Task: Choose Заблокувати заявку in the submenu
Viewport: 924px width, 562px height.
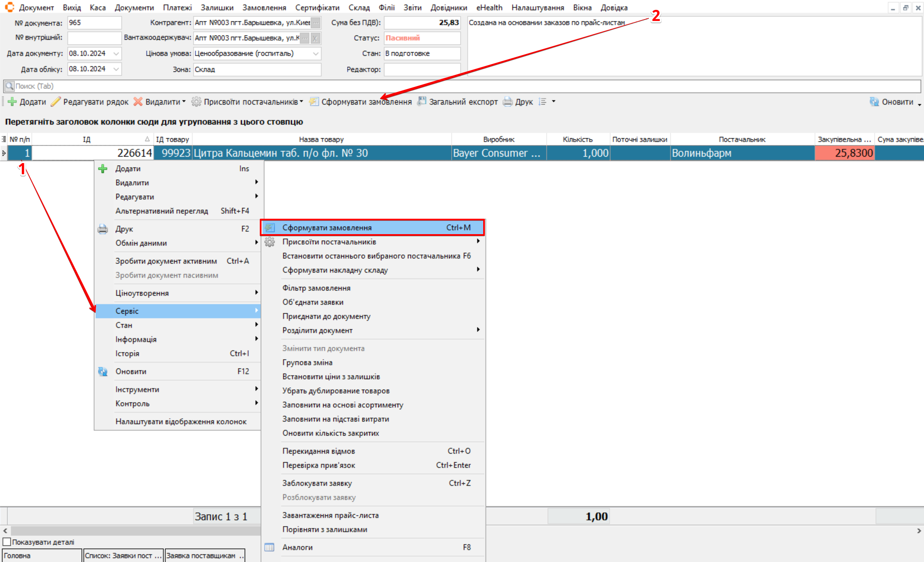Action: point(317,483)
